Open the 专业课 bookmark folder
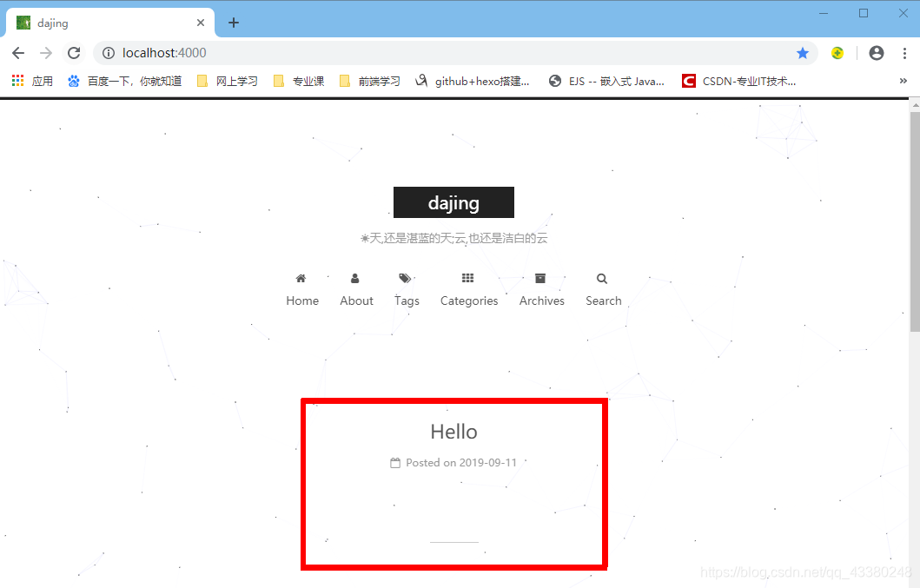This screenshot has height=588, width=920. 299,81
